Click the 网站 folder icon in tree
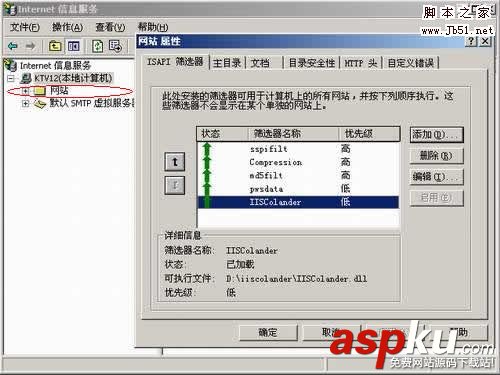Viewport: 500px width, 375px height. 40,90
